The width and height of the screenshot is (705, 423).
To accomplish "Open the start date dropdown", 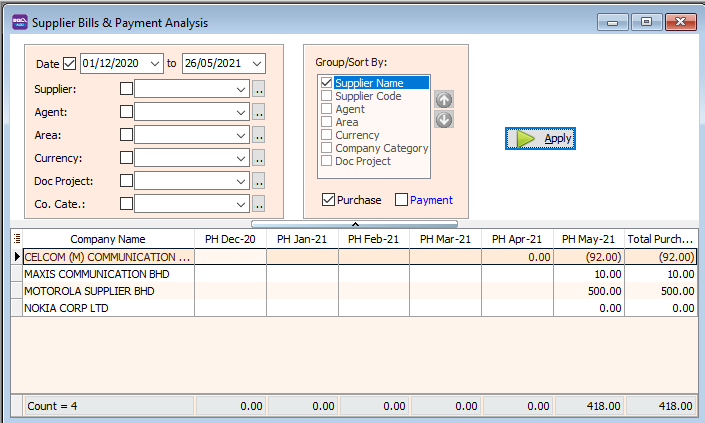I will (x=154, y=64).
